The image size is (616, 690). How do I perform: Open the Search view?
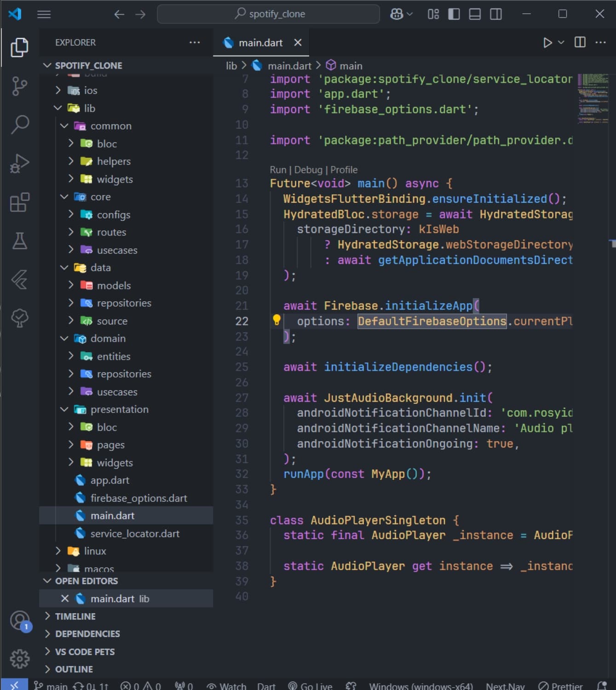pos(19,125)
